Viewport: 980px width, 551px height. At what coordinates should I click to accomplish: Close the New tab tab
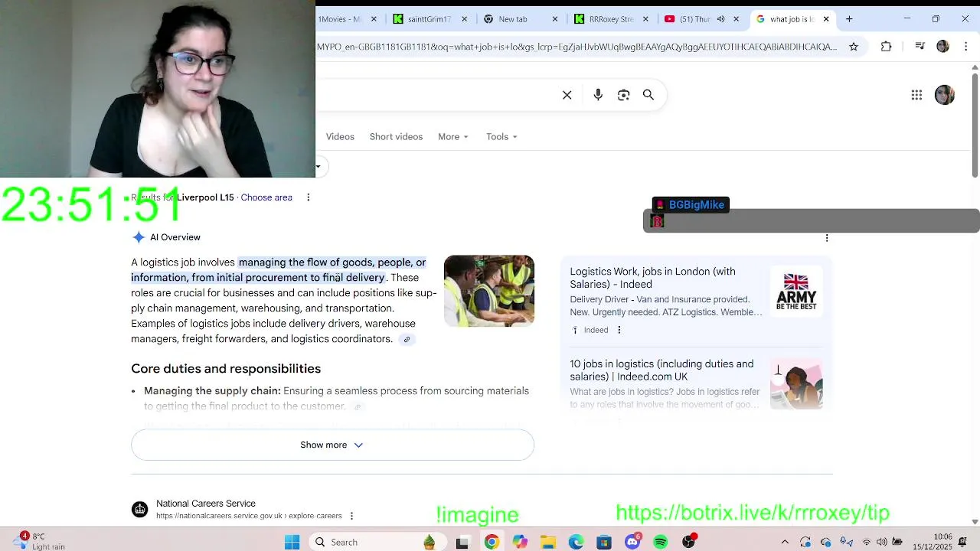556,19
